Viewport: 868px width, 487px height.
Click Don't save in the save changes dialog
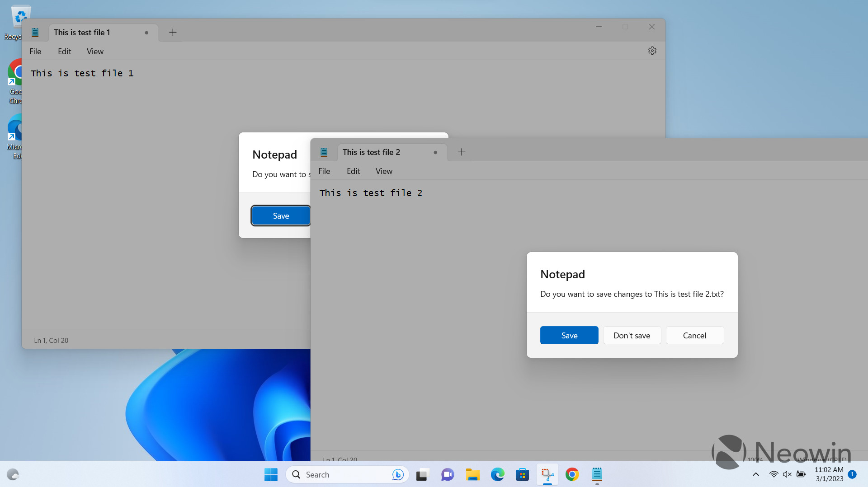tap(632, 335)
